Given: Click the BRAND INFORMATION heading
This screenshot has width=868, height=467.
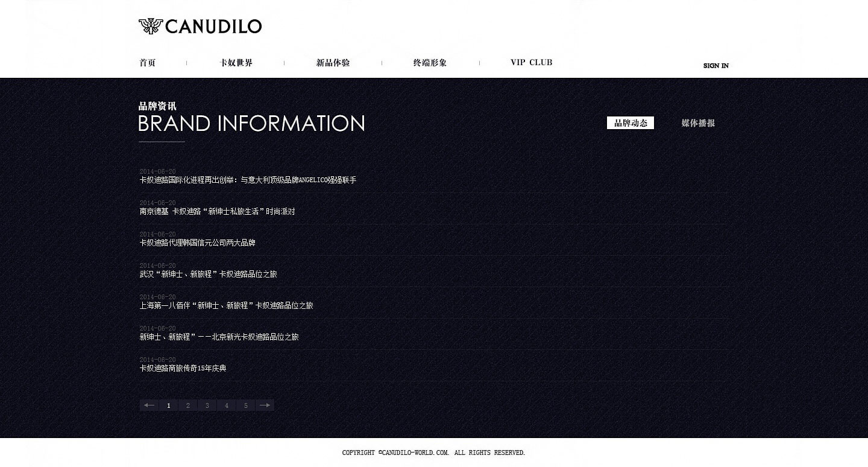Looking at the screenshot, I should coord(251,123).
